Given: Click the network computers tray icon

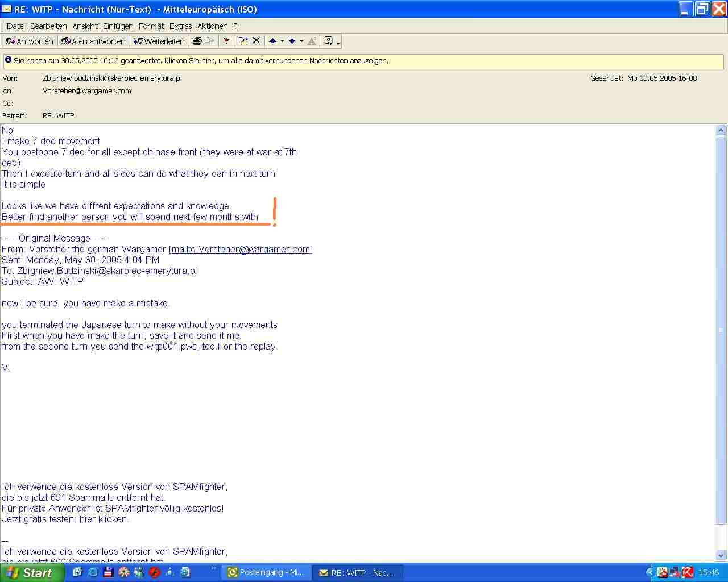Looking at the screenshot, I should tap(675, 573).
